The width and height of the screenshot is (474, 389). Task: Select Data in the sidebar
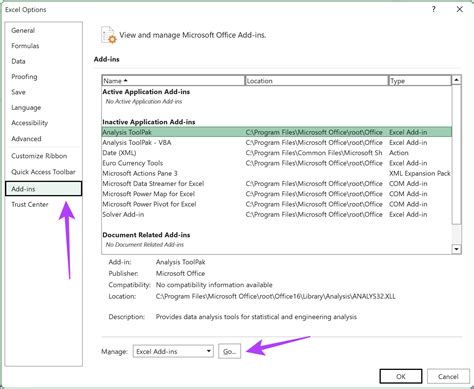tap(18, 61)
